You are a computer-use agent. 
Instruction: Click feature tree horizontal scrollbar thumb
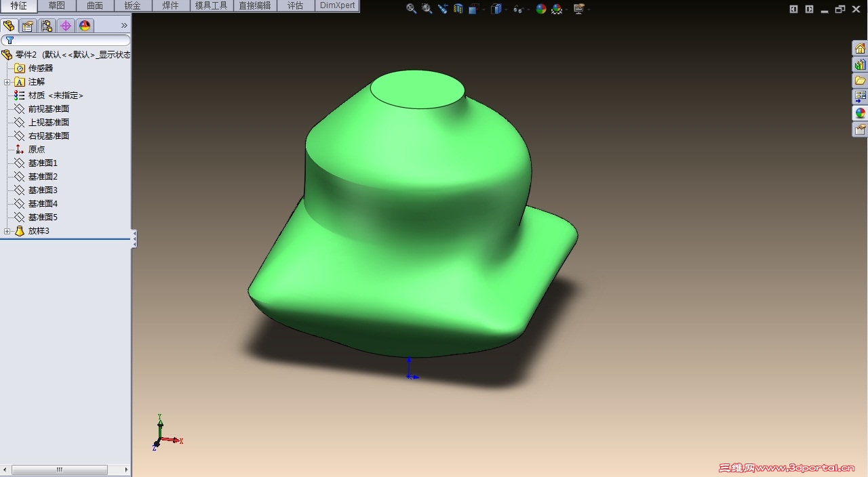tap(60, 470)
